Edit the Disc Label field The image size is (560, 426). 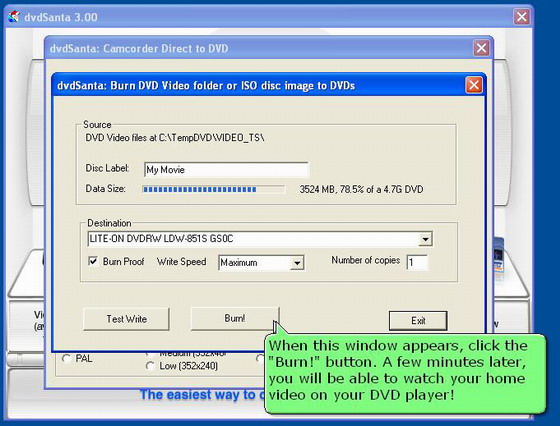pos(226,170)
